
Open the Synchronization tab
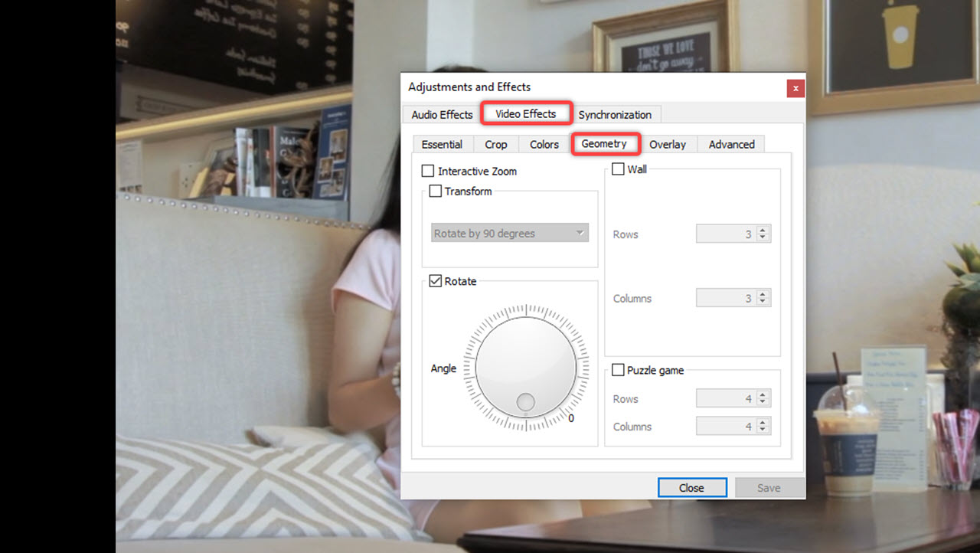[616, 114]
